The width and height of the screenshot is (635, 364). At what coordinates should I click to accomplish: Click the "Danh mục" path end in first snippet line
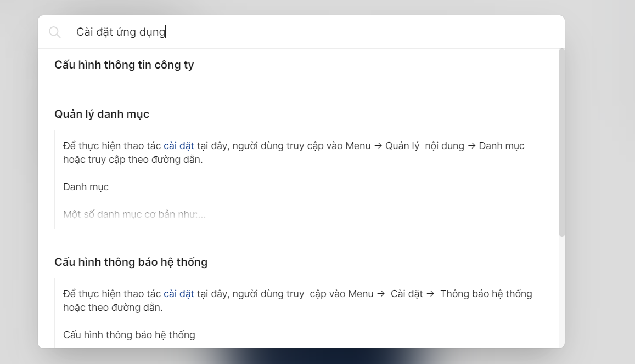coord(501,146)
